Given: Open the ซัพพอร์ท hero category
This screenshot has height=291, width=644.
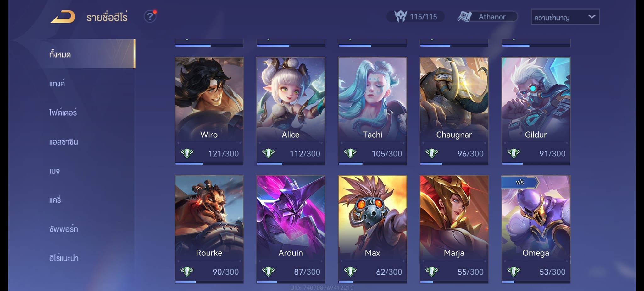Looking at the screenshot, I should 64,229.
